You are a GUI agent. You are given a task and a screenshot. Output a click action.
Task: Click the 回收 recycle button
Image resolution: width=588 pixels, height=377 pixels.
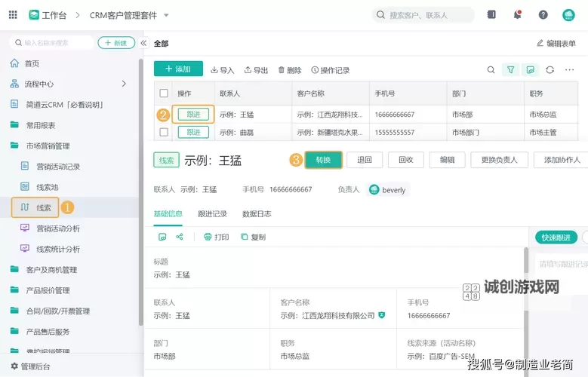[x=406, y=160]
